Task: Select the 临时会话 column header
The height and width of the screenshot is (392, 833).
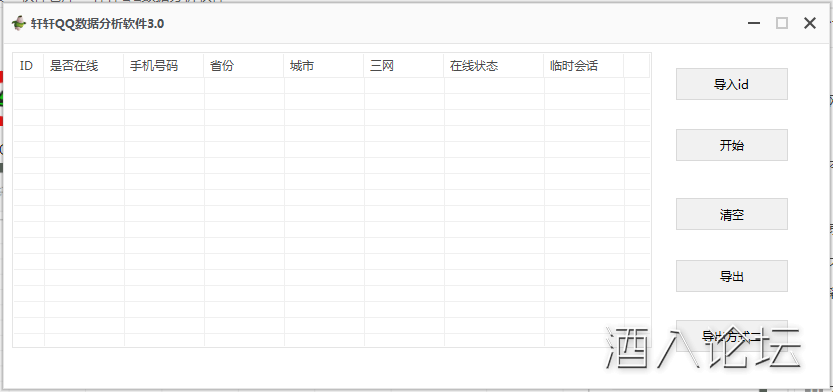Action: point(583,66)
